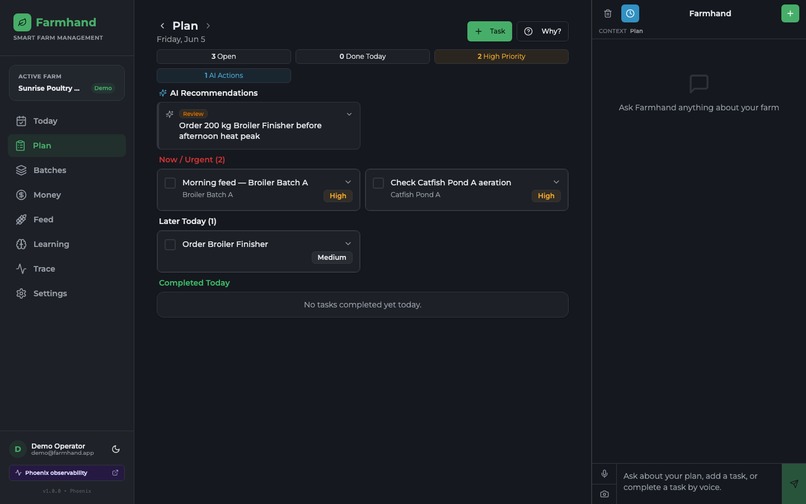Select the Plan sidebar item
Image resolution: width=806 pixels, height=504 pixels.
click(67, 146)
